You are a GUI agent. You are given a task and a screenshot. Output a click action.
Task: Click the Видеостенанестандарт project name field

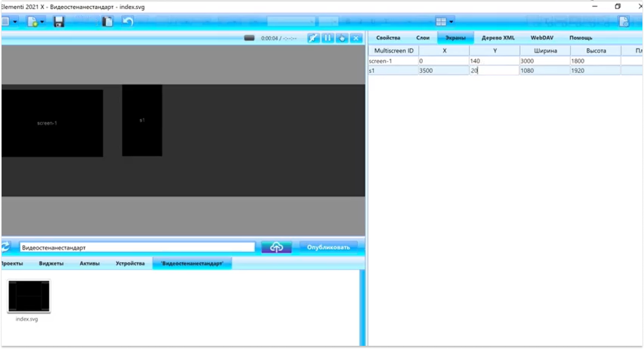(x=137, y=248)
